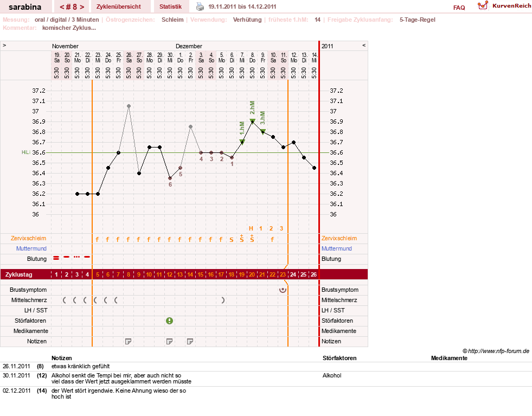532x416 pixels.
Task: Click the Verhütung usage value
Action: (x=247, y=20)
